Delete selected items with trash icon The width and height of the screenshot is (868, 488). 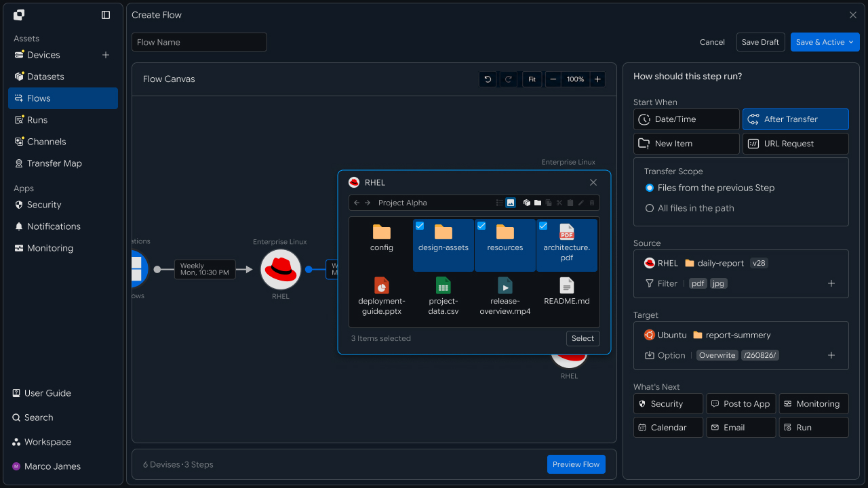592,203
